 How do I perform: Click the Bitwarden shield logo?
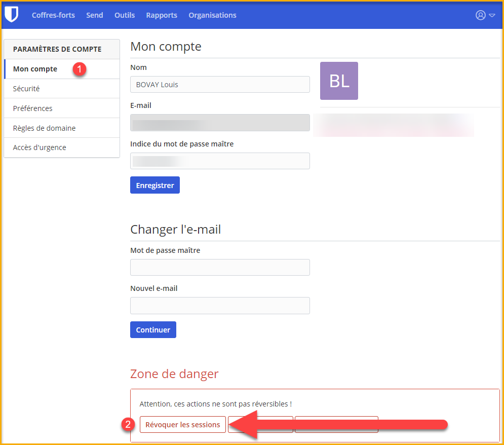point(11,15)
